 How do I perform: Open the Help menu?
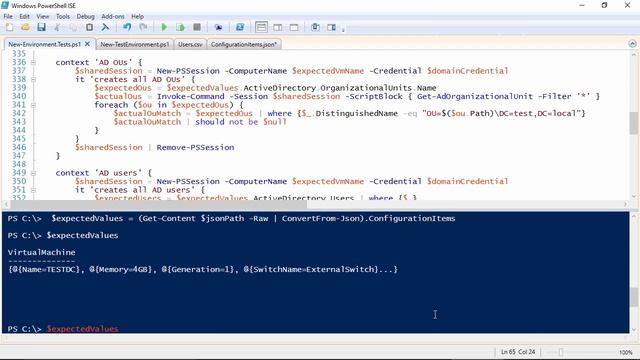138,16
